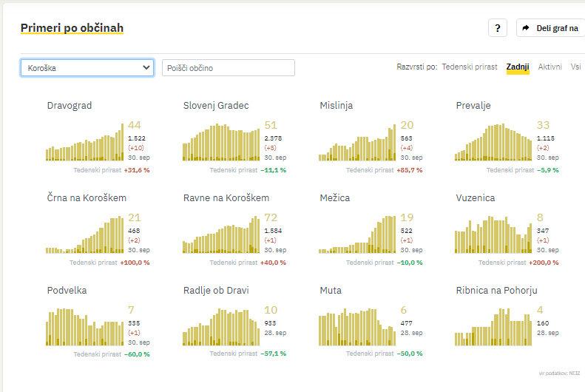Click the question mark help button
Screen dimensions: 585x392
(497, 28)
